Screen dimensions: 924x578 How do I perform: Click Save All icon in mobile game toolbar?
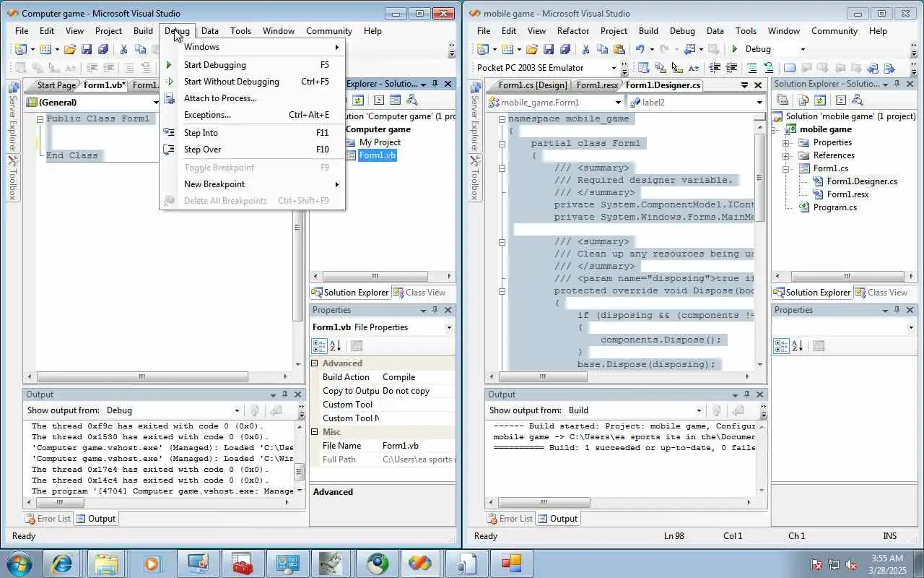click(x=565, y=49)
